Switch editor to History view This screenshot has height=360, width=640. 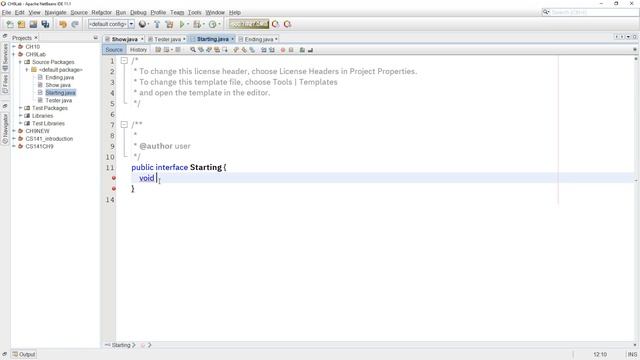[138, 50]
